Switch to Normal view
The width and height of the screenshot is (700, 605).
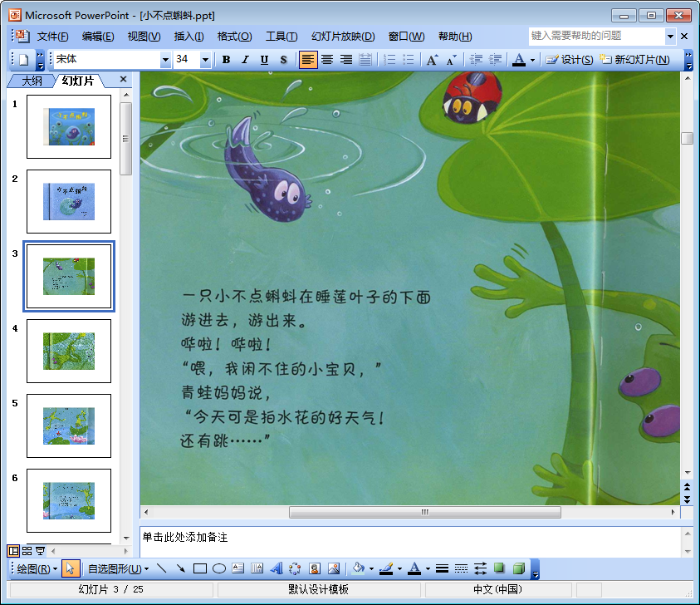[14, 551]
